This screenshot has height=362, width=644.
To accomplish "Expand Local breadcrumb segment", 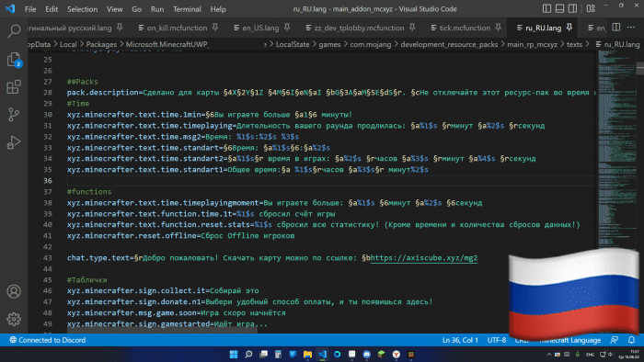I will pyautogui.click(x=68, y=44).
